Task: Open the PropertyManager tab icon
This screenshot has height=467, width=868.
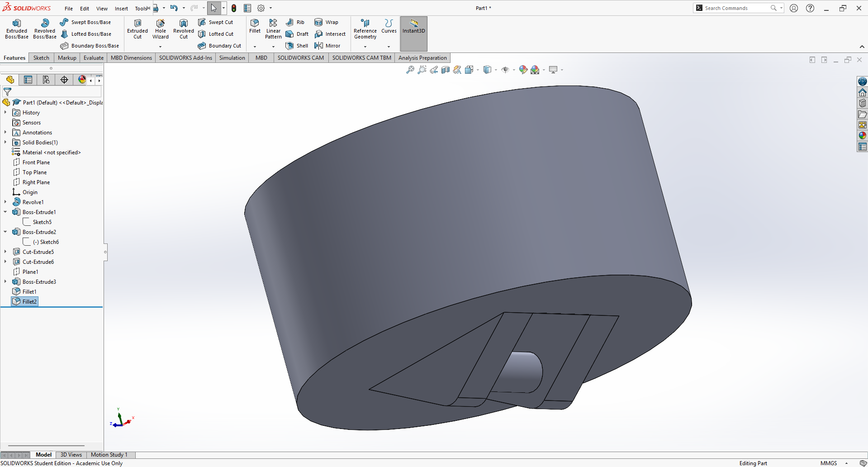Action: point(28,80)
